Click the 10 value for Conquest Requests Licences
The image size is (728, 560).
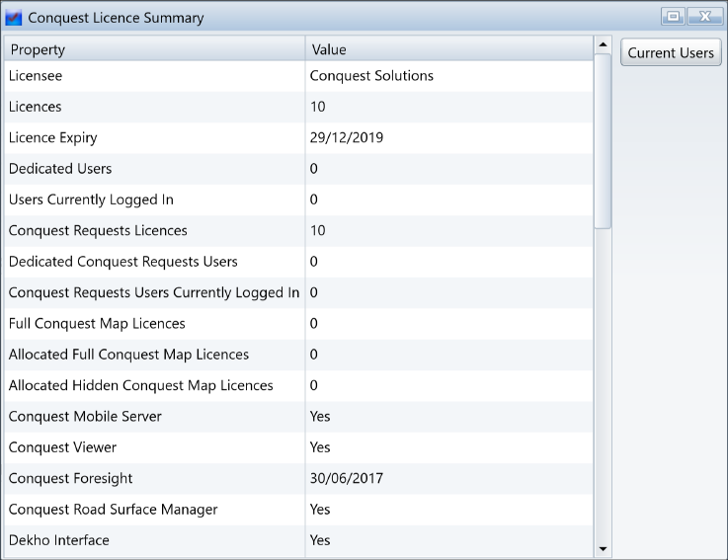coord(317,231)
